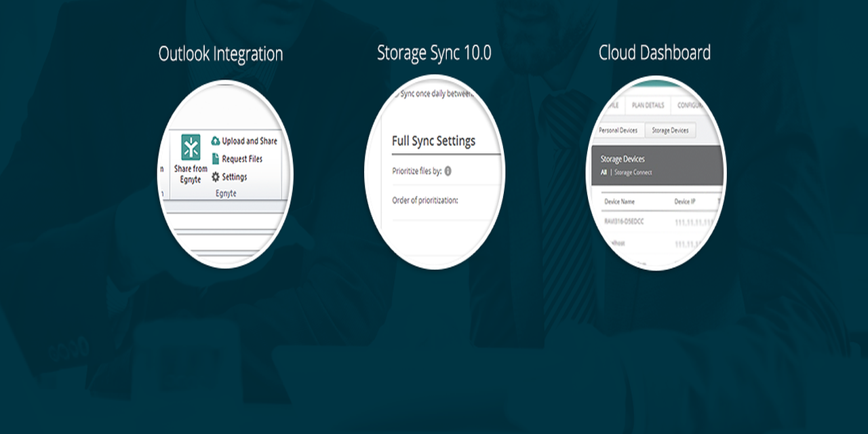Click the Upload and Share cloud icon
This screenshot has width=868, height=434.
[x=216, y=141]
